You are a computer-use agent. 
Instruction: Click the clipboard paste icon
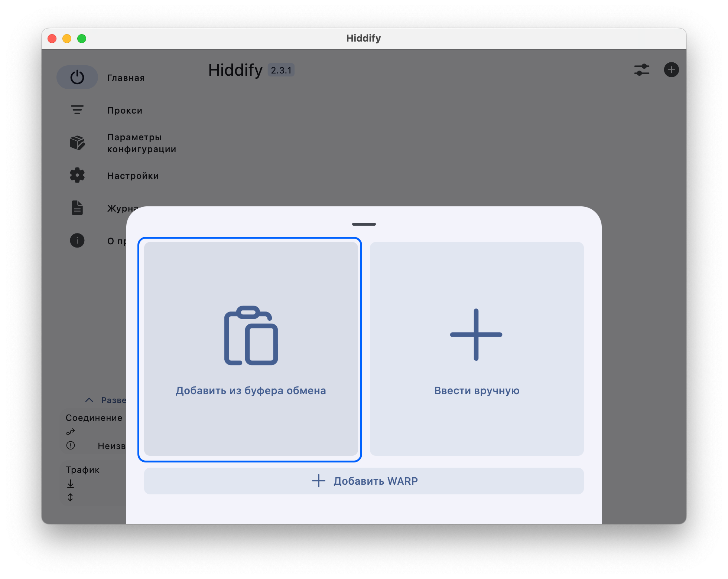pos(251,336)
